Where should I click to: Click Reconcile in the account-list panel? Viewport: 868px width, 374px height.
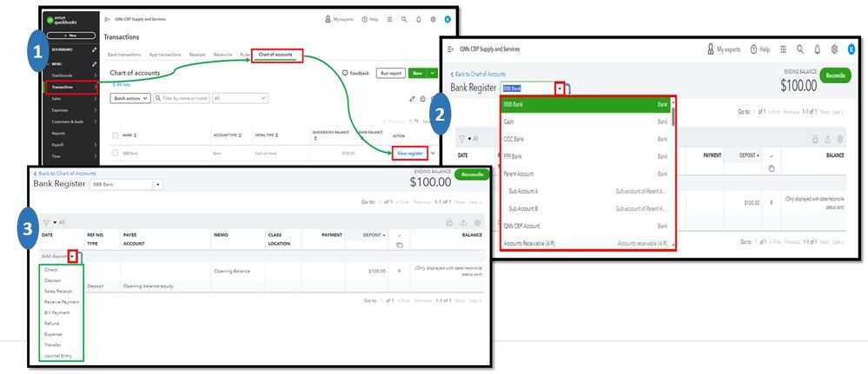[835, 75]
